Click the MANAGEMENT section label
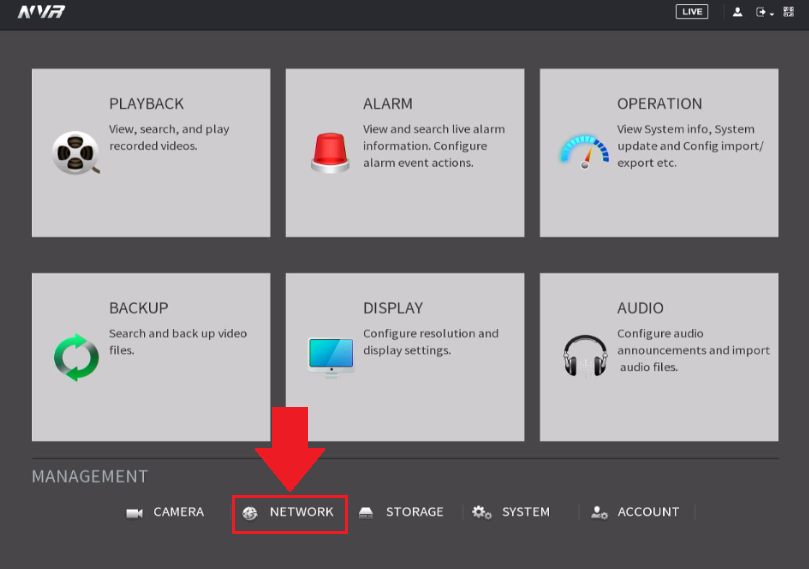Screen dimensions: 809x569 [x=90, y=476]
